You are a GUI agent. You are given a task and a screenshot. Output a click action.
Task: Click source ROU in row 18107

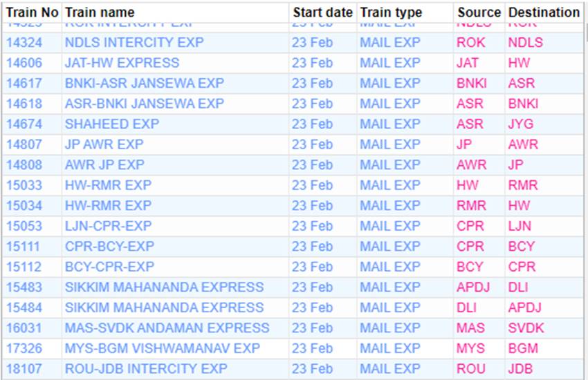click(470, 369)
